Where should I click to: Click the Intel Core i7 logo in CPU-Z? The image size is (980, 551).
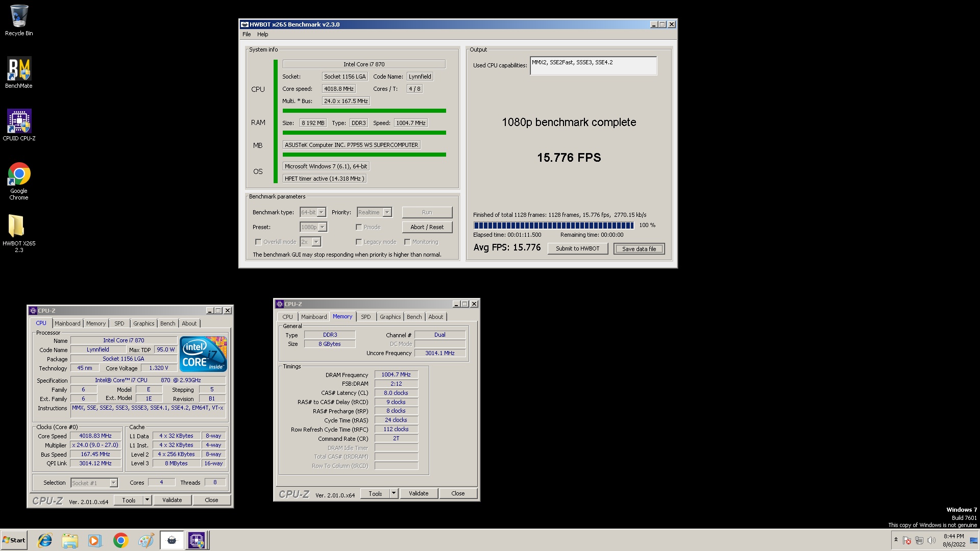pos(203,354)
